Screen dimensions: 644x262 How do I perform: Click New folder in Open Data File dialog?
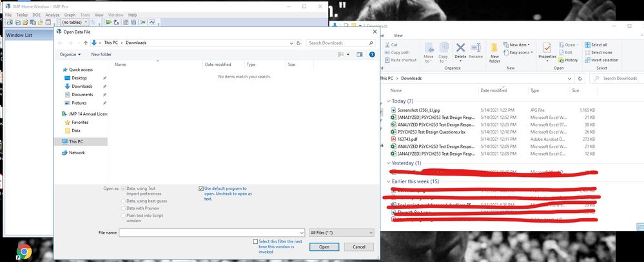(x=101, y=54)
